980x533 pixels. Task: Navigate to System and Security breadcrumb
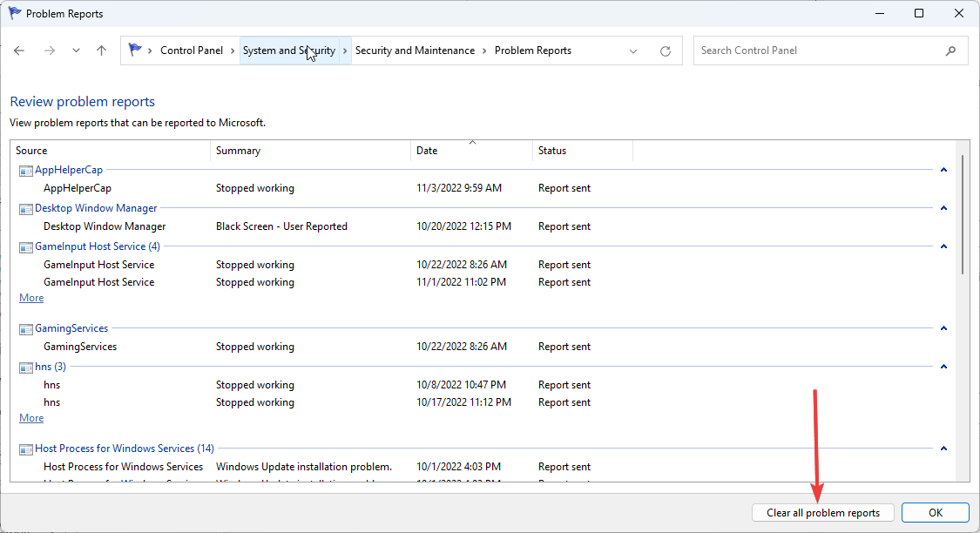(x=288, y=51)
